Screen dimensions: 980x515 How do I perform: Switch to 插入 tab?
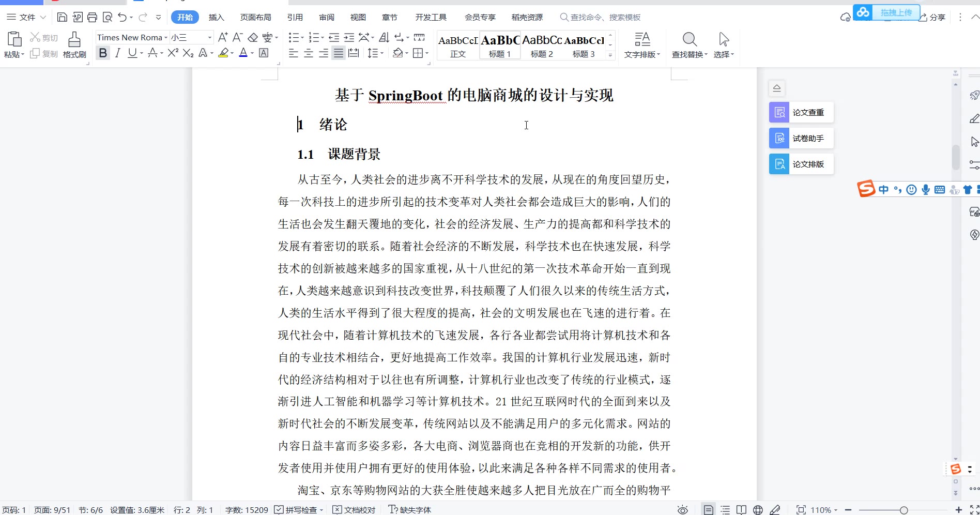coord(217,17)
